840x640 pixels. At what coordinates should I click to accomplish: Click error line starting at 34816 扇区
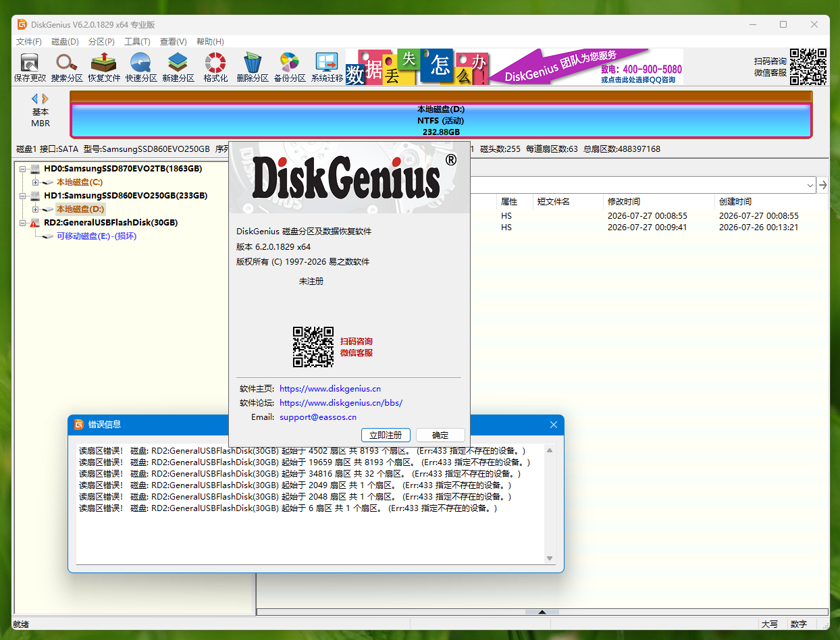pyautogui.click(x=300, y=473)
